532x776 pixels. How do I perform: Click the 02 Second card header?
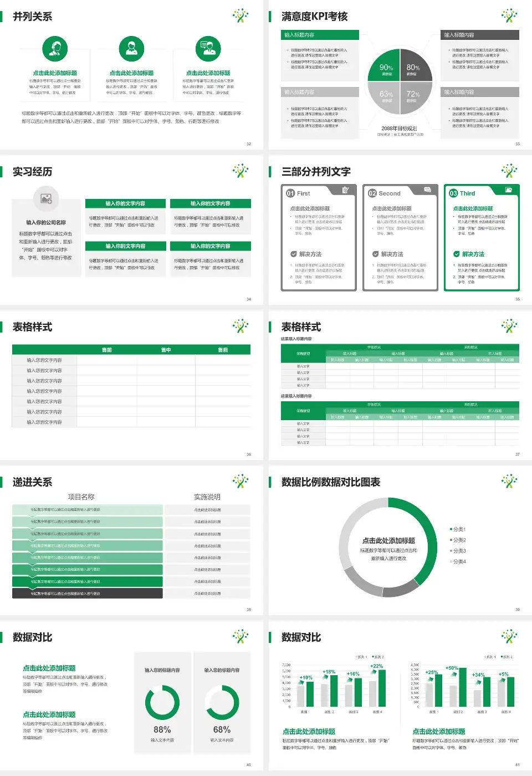click(389, 193)
